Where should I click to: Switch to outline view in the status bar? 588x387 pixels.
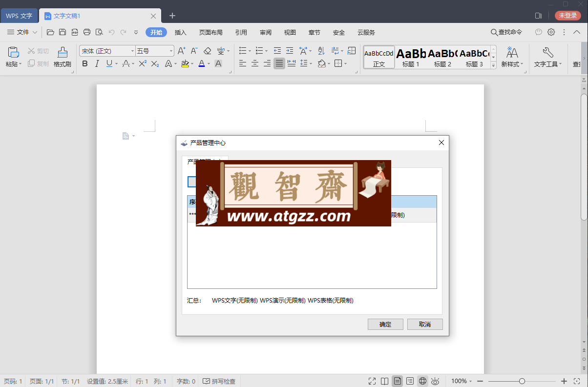tap(410, 381)
